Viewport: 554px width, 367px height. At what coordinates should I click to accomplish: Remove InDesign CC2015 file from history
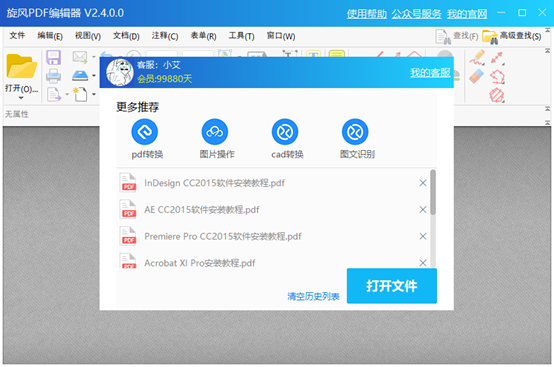pyautogui.click(x=423, y=183)
